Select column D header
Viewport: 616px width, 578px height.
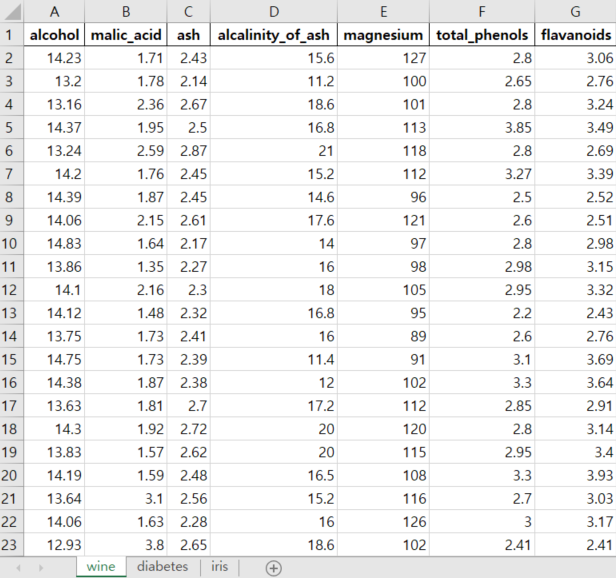click(x=274, y=11)
